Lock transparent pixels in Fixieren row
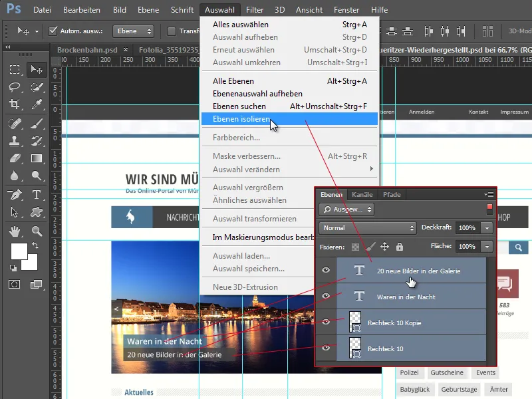Viewport: 532px width, 399px height. pos(355,247)
